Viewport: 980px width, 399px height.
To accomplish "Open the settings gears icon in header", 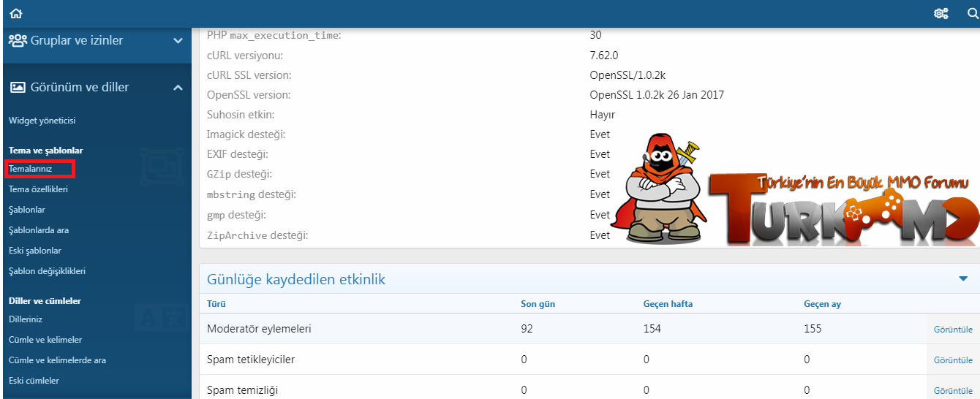I will 941,13.
